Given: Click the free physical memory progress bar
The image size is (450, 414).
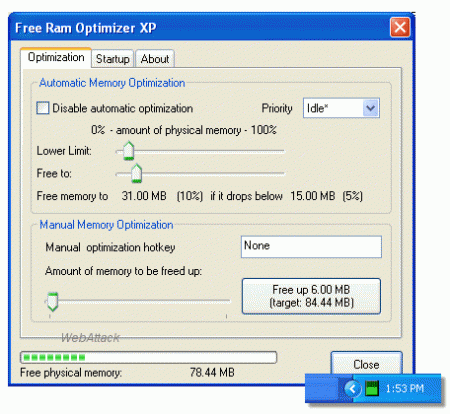Looking at the screenshot, I should (x=148, y=357).
